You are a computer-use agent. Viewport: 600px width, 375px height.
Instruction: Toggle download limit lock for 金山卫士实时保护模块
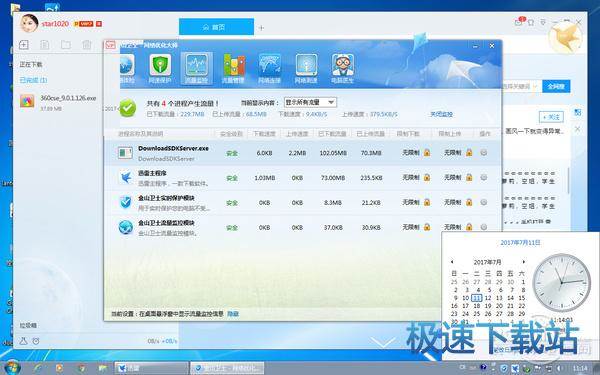[x=427, y=202]
